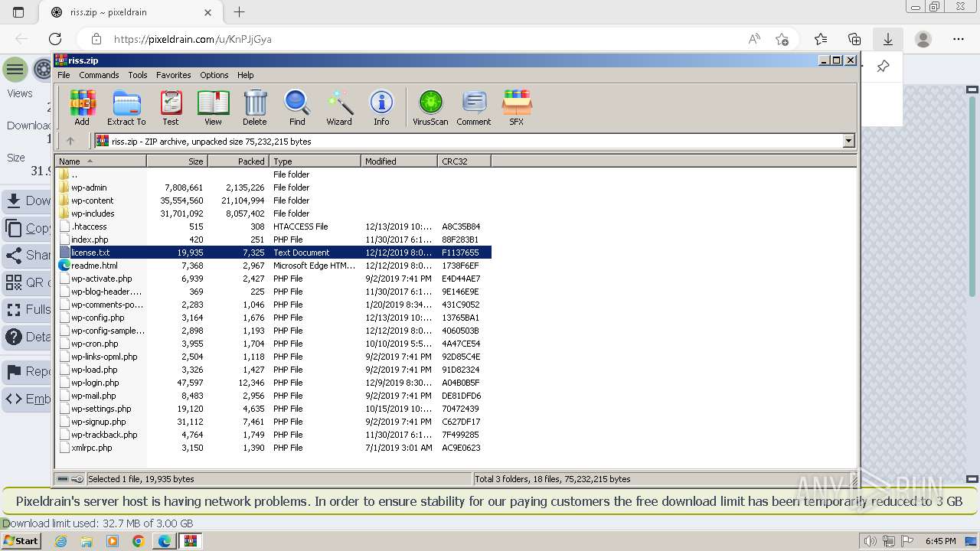
Task: Click the Extract To toolbar icon
Action: coord(126,107)
